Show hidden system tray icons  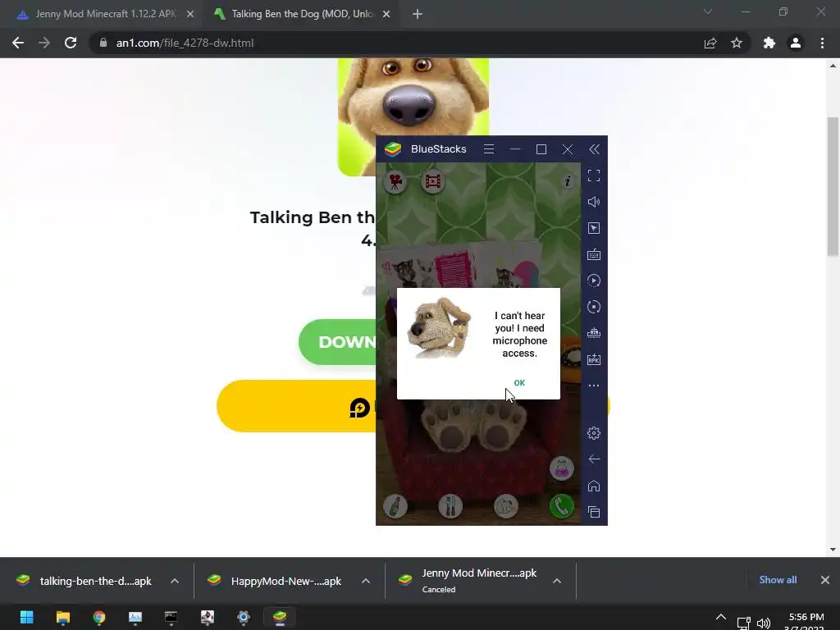(x=721, y=618)
